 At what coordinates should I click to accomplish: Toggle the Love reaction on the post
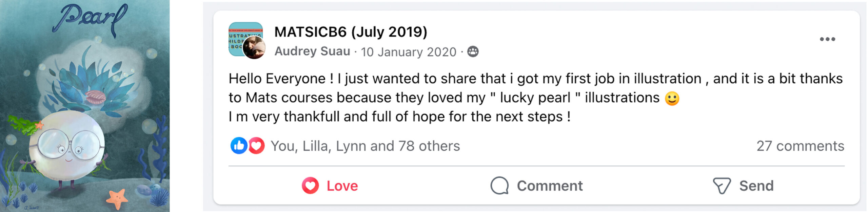tap(330, 186)
